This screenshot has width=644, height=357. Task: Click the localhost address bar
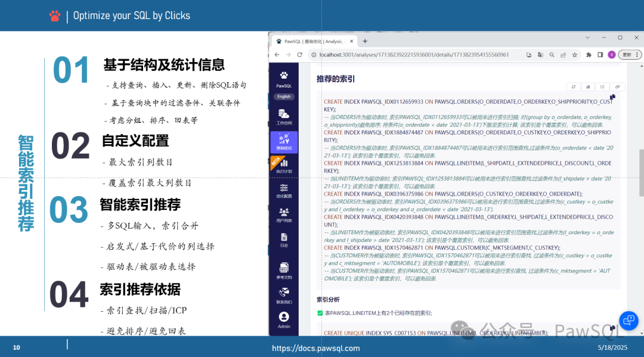point(415,55)
